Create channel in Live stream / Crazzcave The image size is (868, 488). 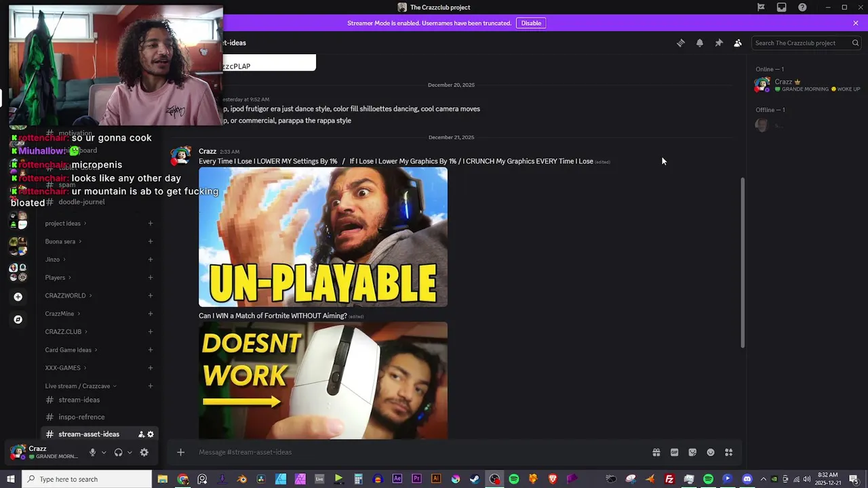click(x=151, y=386)
